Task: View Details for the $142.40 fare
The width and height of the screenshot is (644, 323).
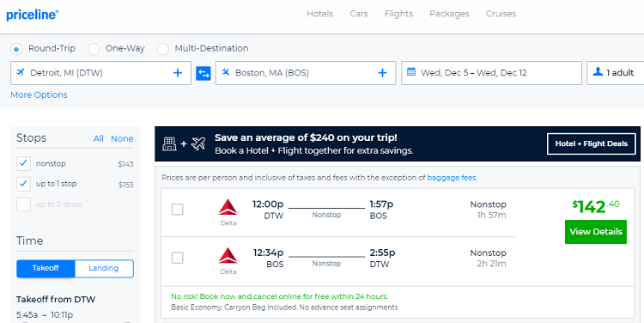Action: (x=596, y=232)
